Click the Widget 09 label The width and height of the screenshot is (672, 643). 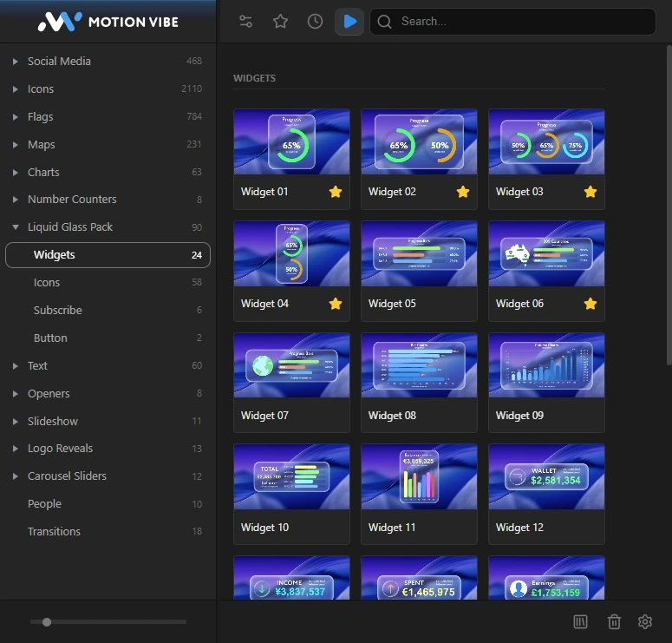519,416
